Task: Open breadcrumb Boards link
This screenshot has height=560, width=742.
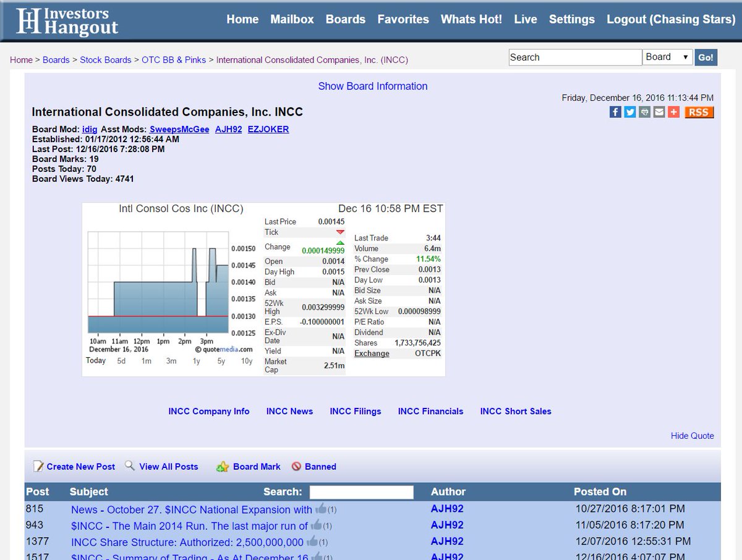Action: (56, 60)
